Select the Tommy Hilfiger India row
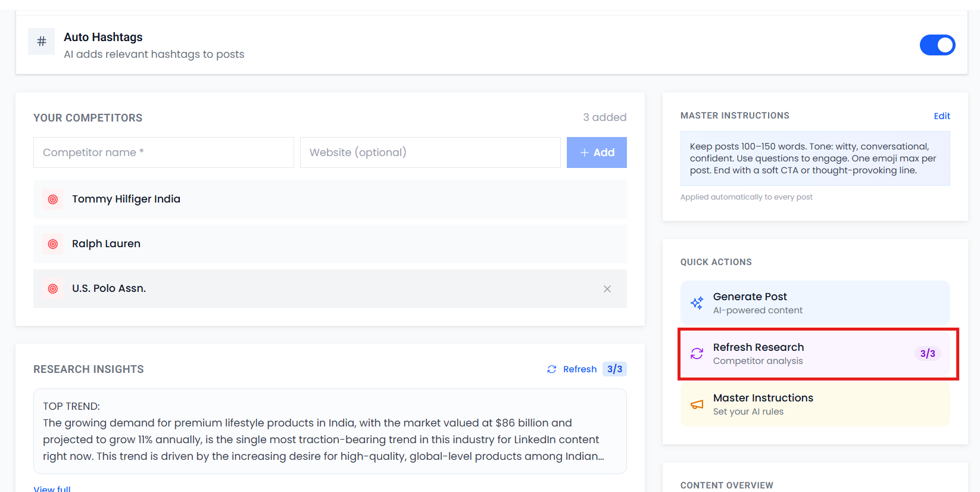This screenshot has width=980, height=492. pos(330,199)
